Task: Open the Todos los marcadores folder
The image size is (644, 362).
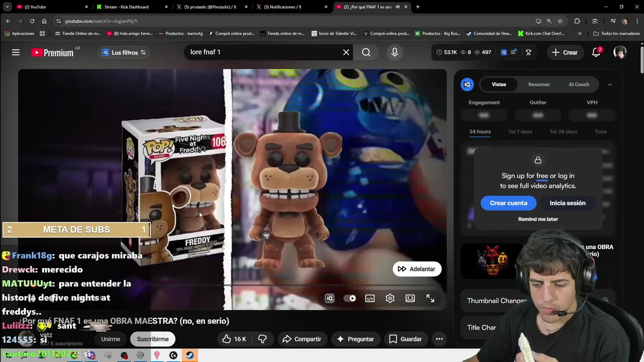Action: 616,34
